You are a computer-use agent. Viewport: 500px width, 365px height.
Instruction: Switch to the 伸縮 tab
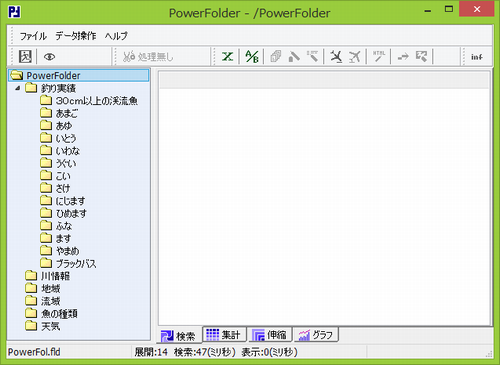click(270, 334)
